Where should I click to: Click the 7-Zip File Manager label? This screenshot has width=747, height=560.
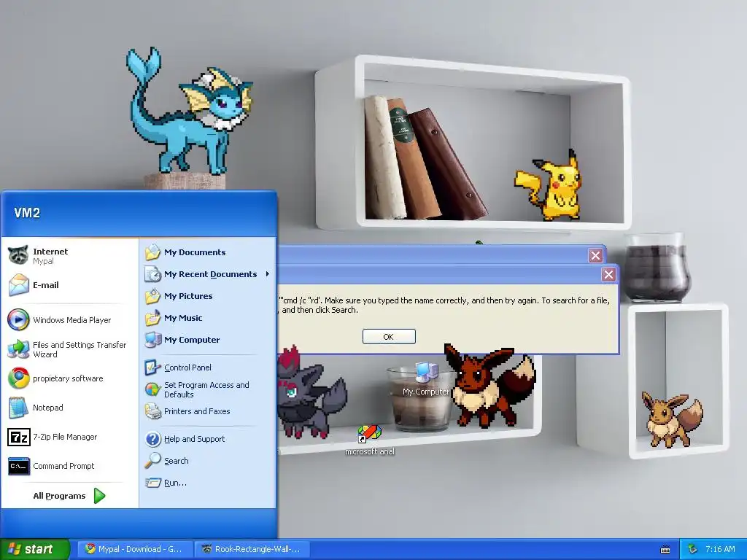point(65,437)
